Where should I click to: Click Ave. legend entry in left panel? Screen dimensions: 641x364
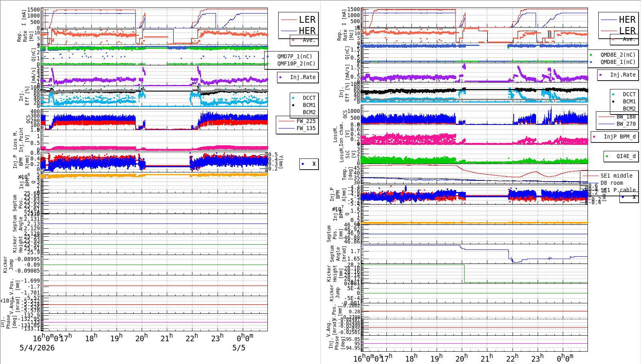tap(309, 40)
